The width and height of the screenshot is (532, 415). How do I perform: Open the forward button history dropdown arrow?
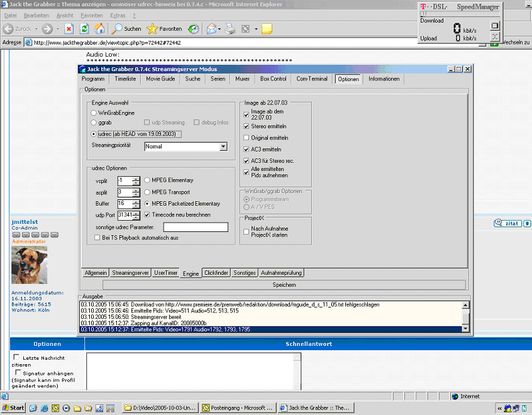tap(58, 29)
